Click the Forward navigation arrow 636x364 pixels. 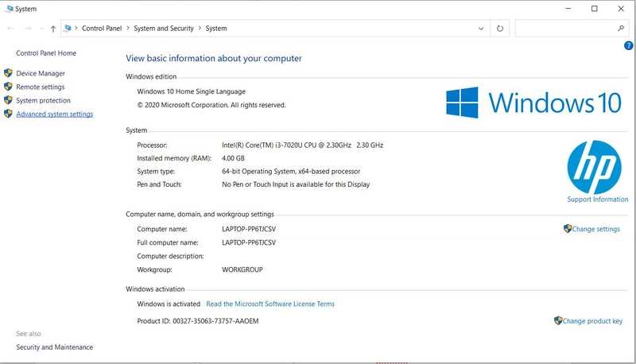coord(28,29)
